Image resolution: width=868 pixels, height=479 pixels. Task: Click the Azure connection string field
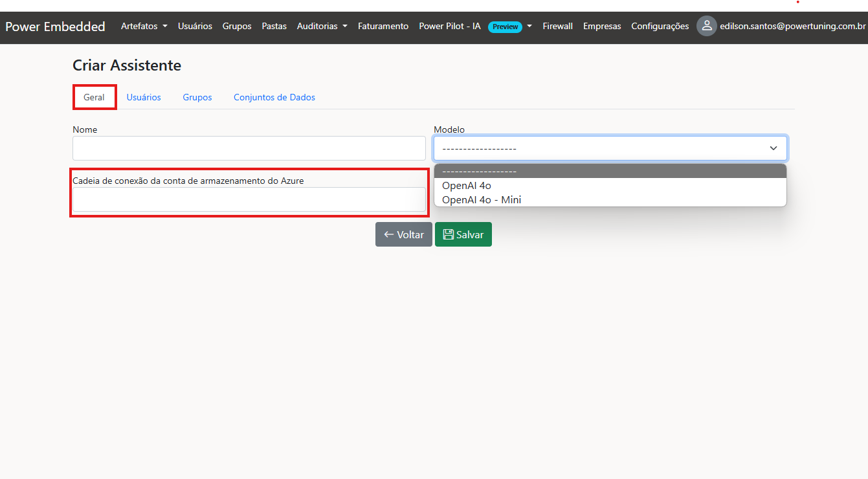coord(249,199)
